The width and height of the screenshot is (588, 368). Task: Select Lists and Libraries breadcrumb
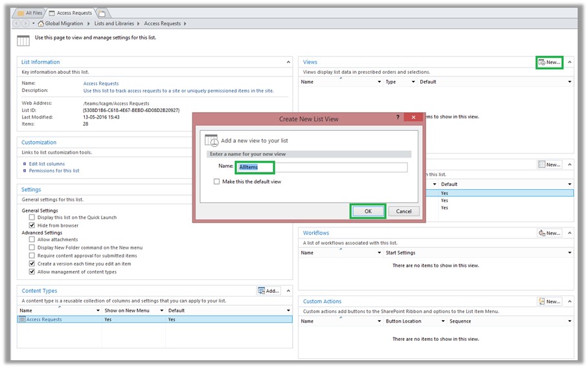[x=114, y=23]
